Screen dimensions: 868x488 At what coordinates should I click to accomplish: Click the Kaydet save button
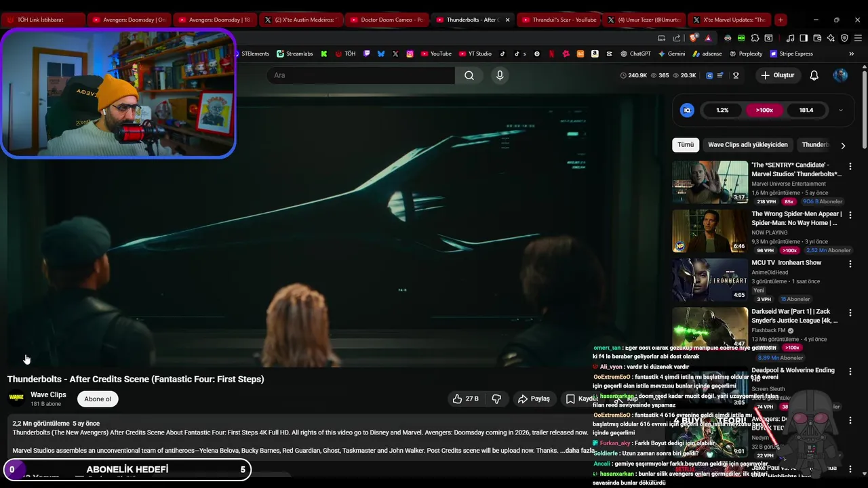tap(580, 399)
